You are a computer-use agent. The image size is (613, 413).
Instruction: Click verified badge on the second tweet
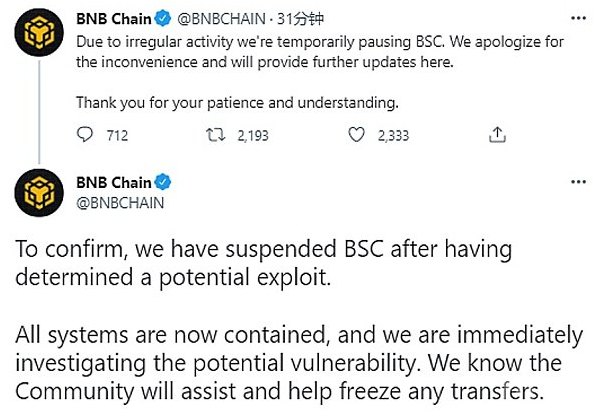coord(163,182)
